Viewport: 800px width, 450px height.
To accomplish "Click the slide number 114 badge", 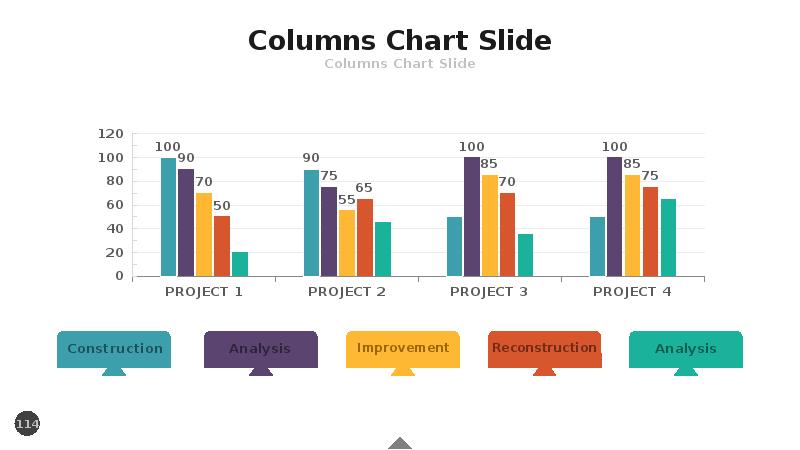I will (x=27, y=424).
